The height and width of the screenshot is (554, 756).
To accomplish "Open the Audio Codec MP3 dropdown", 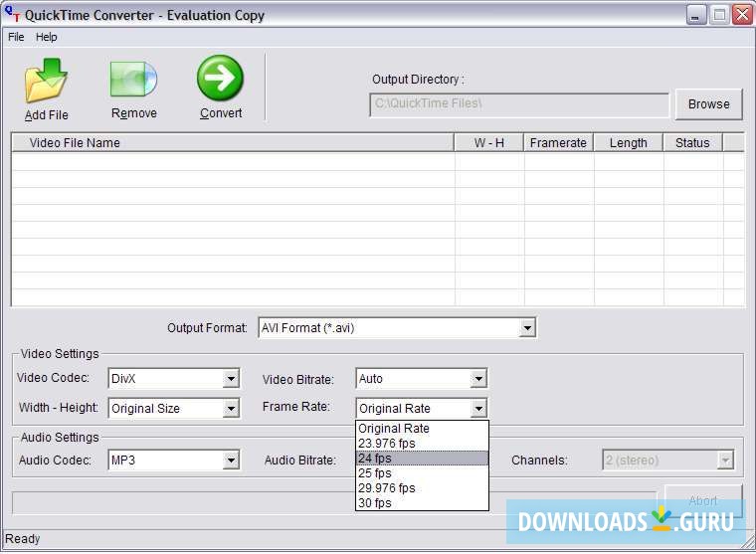I will [232, 461].
